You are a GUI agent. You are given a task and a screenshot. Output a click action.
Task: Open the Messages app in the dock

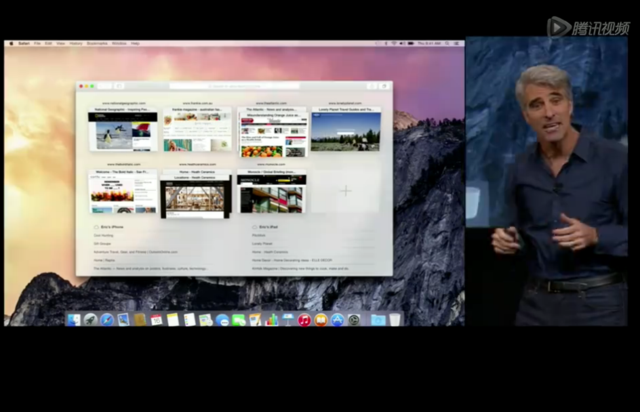[238, 320]
